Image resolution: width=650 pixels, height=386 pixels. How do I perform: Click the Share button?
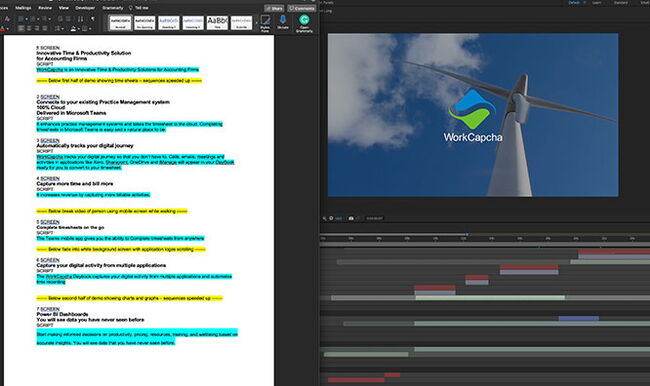click(x=274, y=8)
